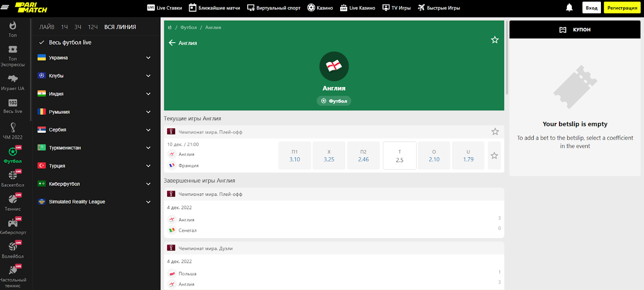Select ВСЯ ЛИНИЯ tab
644x290 pixels.
pos(120,27)
